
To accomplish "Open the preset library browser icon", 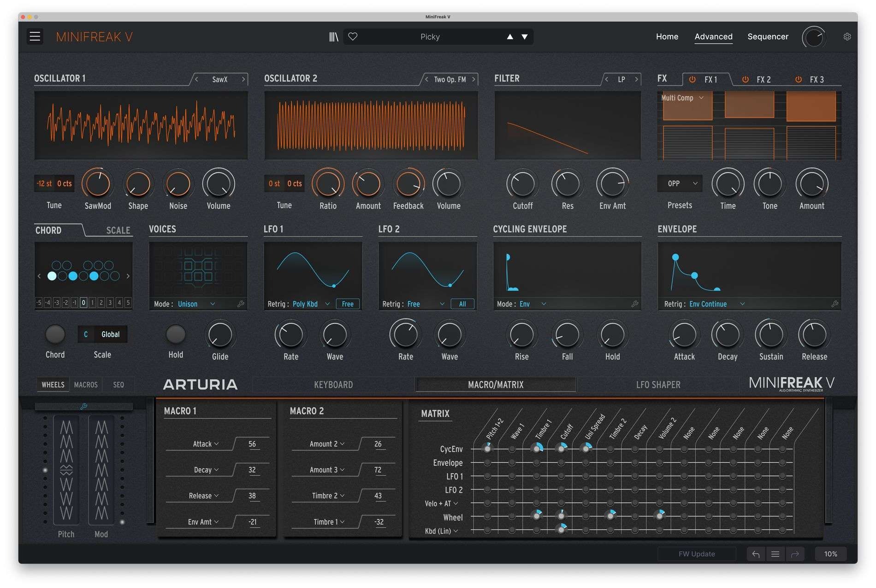I will pyautogui.click(x=333, y=37).
